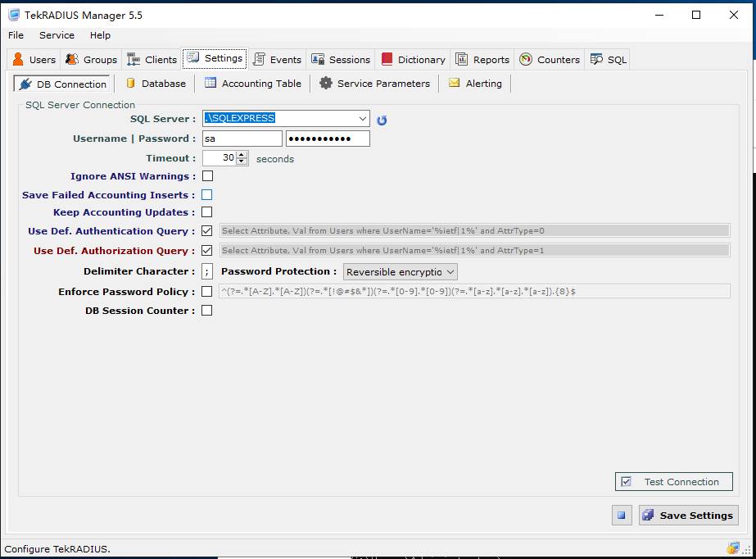Click the 'Password Protection :' label
756x559 pixels.
[x=278, y=271]
